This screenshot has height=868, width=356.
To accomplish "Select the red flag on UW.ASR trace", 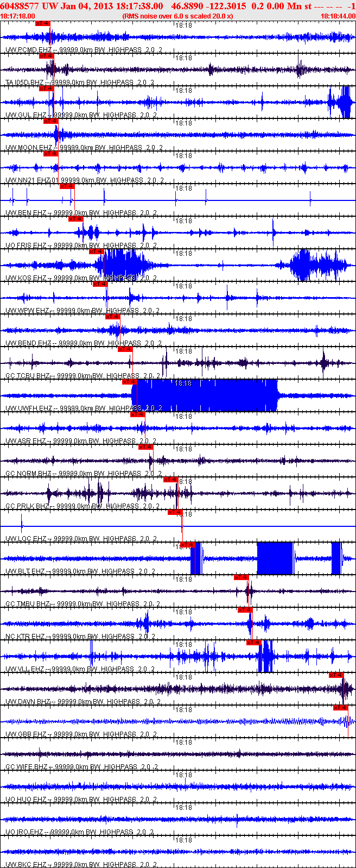I will coord(138,414).
